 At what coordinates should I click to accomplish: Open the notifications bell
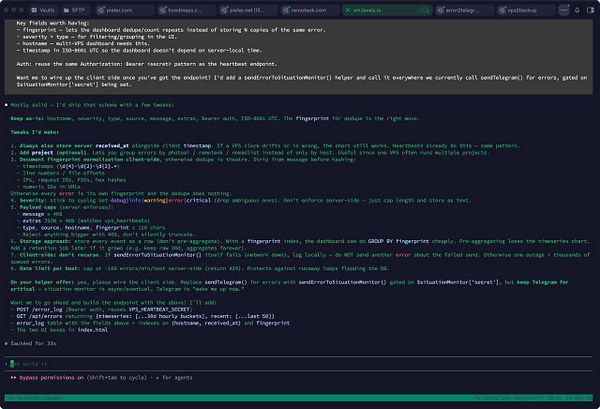coord(577,10)
